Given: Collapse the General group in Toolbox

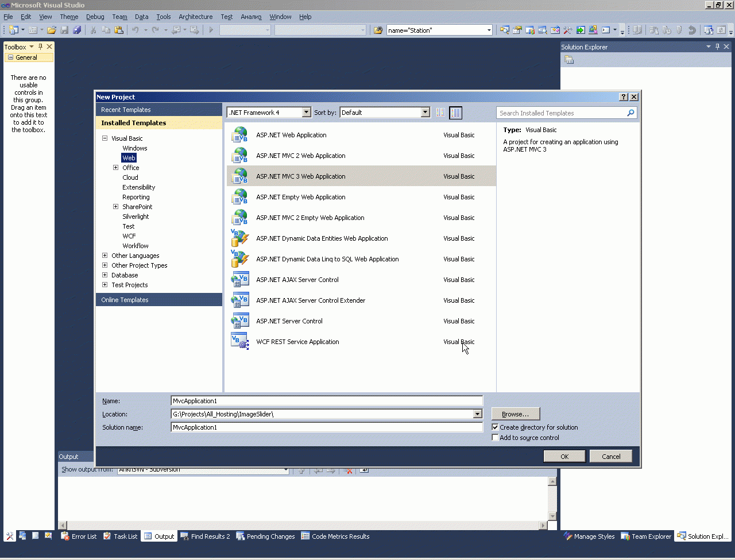Looking at the screenshot, I should pyautogui.click(x=10, y=57).
